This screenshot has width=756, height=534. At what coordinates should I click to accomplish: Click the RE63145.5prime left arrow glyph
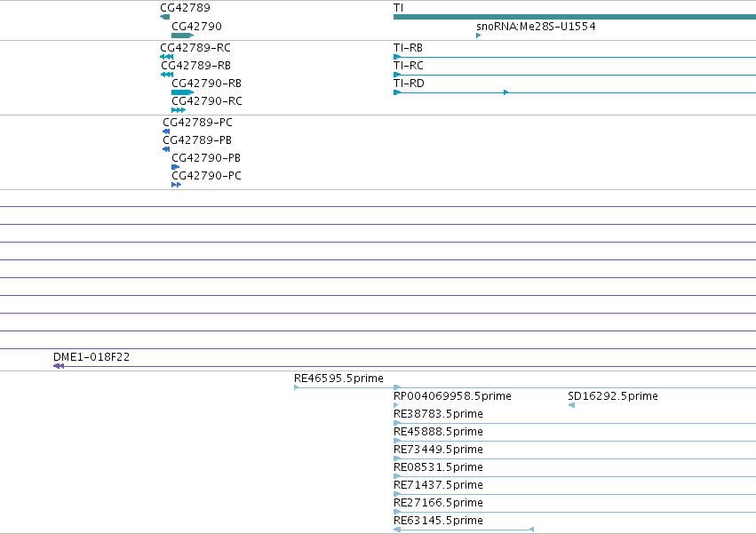[x=397, y=530]
